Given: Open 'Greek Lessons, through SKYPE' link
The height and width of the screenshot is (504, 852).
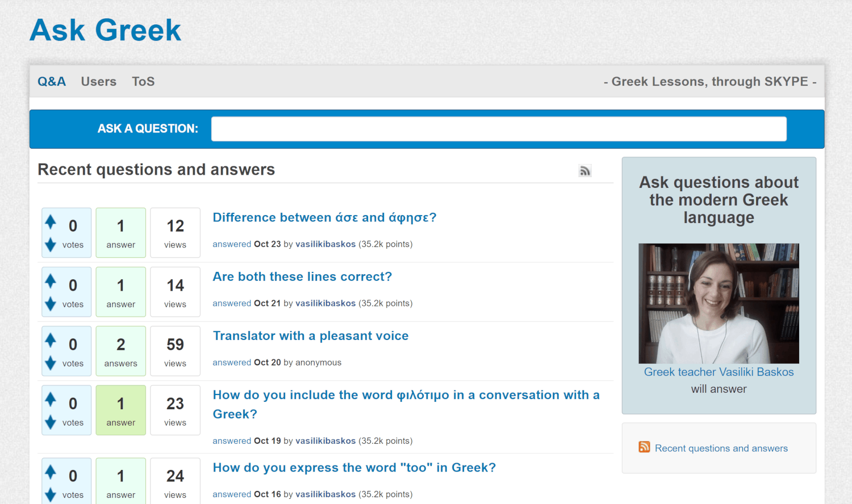Looking at the screenshot, I should pyautogui.click(x=710, y=82).
